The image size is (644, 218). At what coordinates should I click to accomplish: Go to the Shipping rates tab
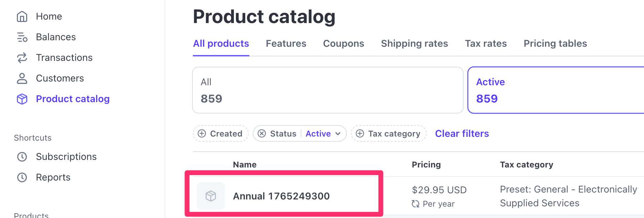[414, 44]
